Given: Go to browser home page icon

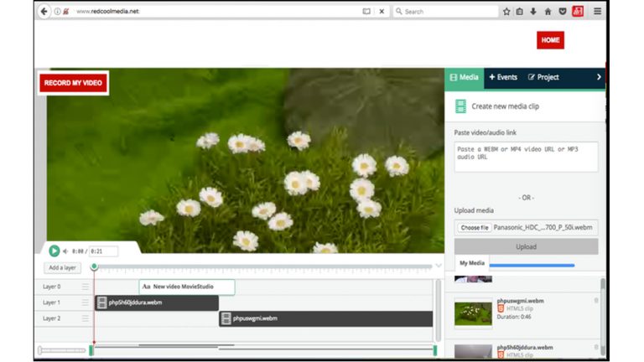Looking at the screenshot, I should tap(548, 12).
